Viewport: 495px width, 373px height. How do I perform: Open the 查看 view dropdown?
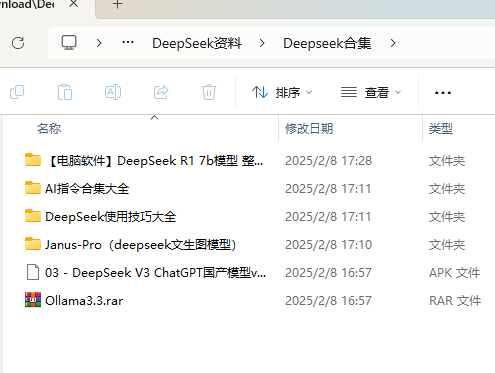coord(371,92)
